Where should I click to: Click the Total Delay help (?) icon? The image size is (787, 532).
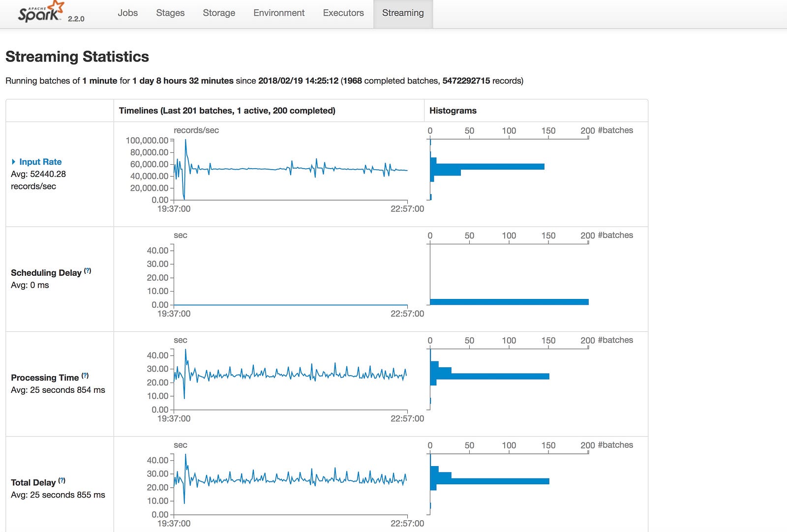62,480
